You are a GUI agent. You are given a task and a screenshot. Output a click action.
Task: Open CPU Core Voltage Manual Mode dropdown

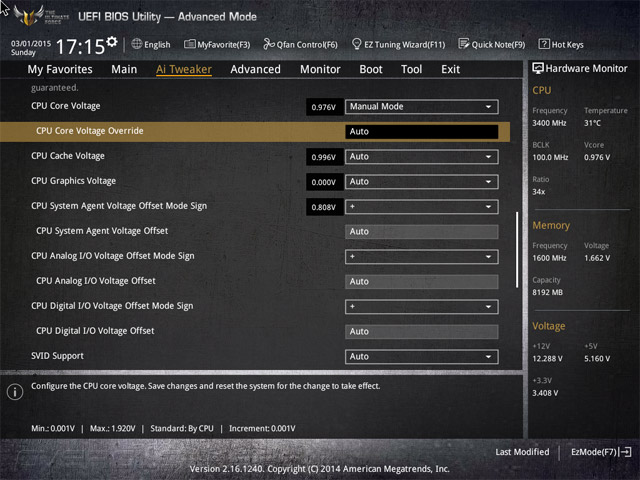pos(422,107)
